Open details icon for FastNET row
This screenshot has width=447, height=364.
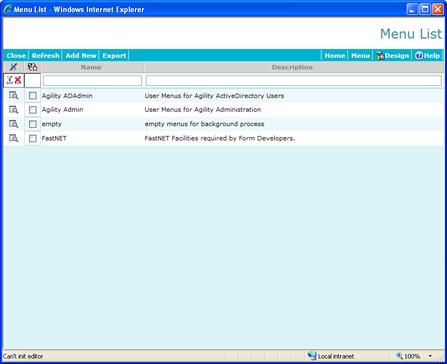[13, 138]
